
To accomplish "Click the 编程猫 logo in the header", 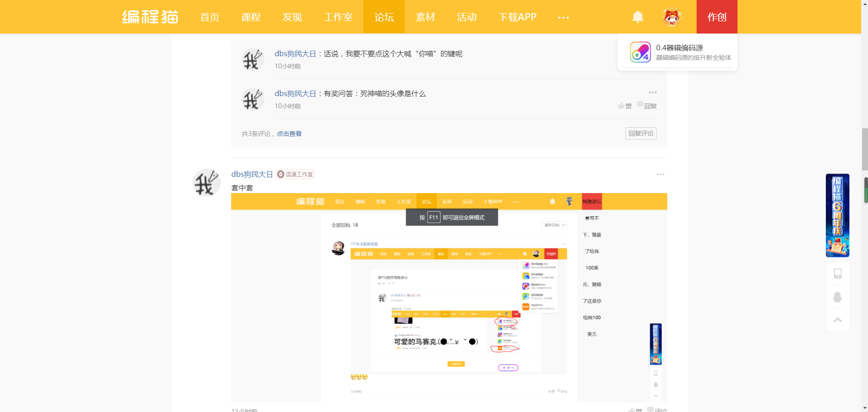I will tap(150, 17).
